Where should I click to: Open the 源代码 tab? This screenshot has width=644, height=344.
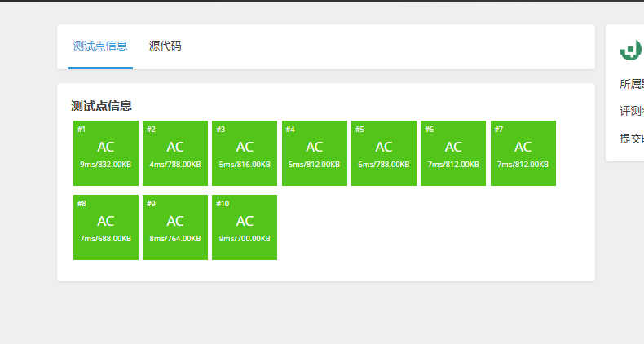click(x=165, y=46)
